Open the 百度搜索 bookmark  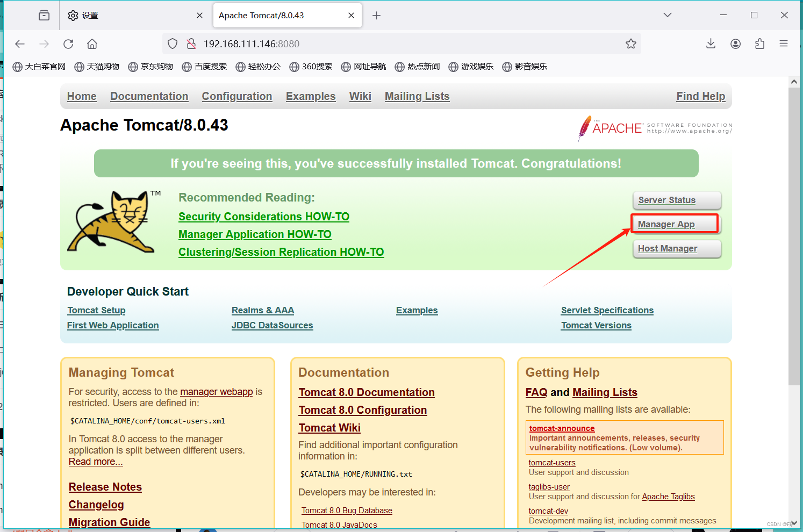point(204,67)
